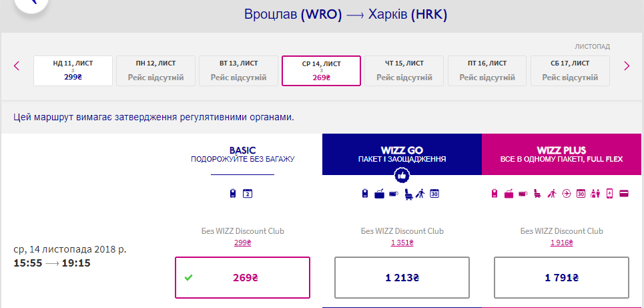Click the priority boarding icon under WIZZ GO

420,194
